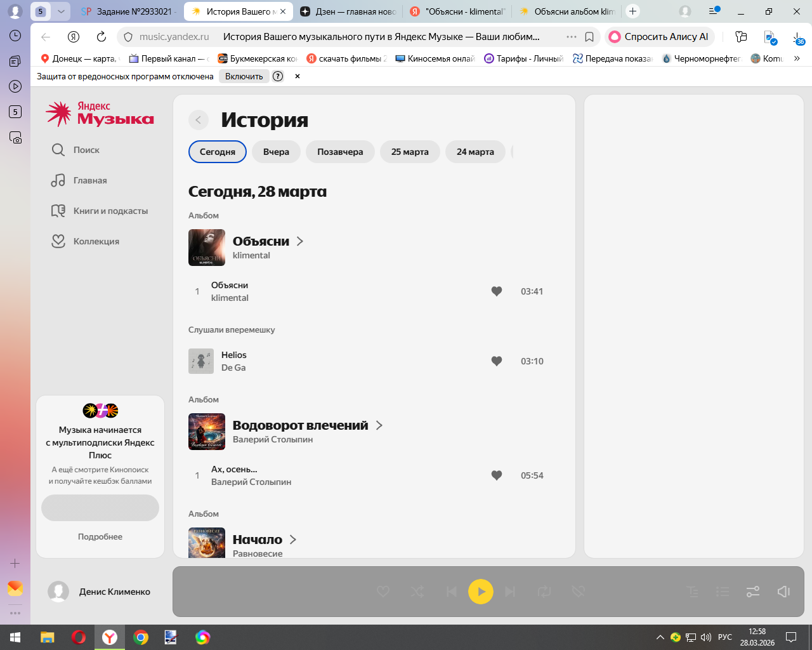Like the current track in player bar

point(383,592)
